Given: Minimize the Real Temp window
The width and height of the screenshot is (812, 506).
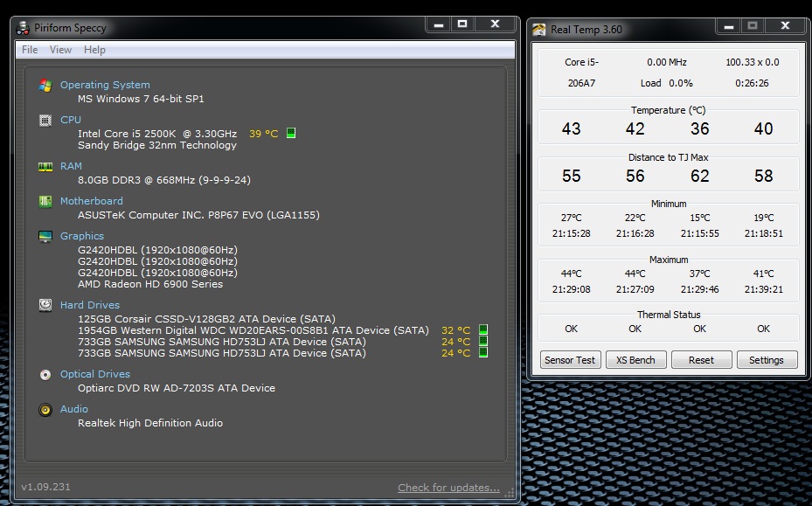Looking at the screenshot, I should pyautogui.click(x=729, y=26).
